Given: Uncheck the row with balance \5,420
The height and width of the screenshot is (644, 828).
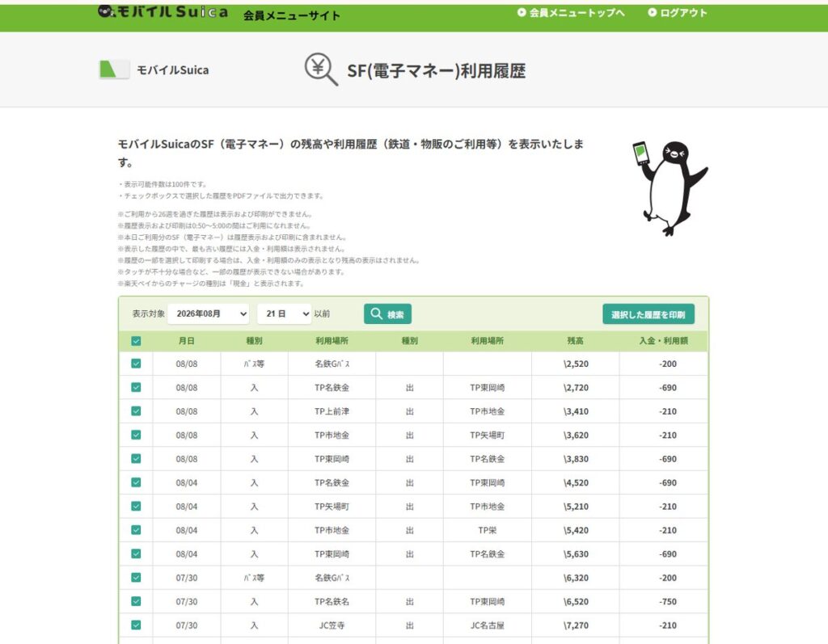Looking at the screenshot, I should tap(136, 530).
